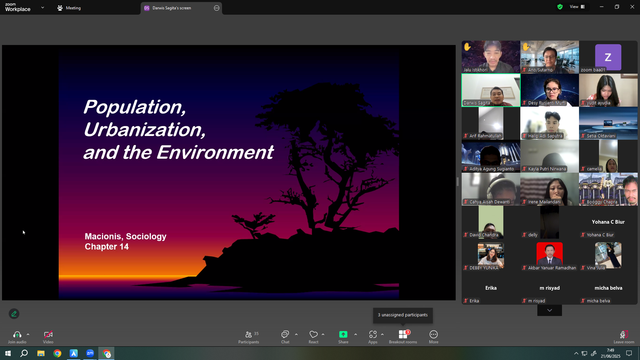Image resolution: width=640 pixels, height=360 pixels.
Task: Select the David Chandra tile
Action: [491, 222]
